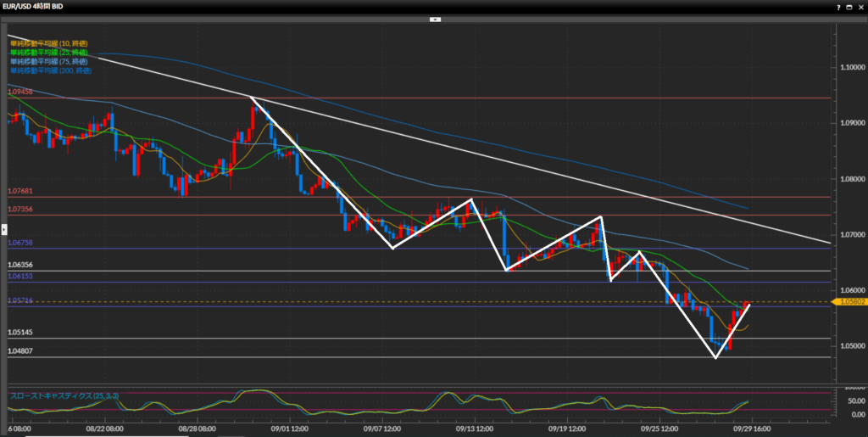Click the 1.08000 price axis level
This screenshot has width=868, height=437.
tap(850, 179)
